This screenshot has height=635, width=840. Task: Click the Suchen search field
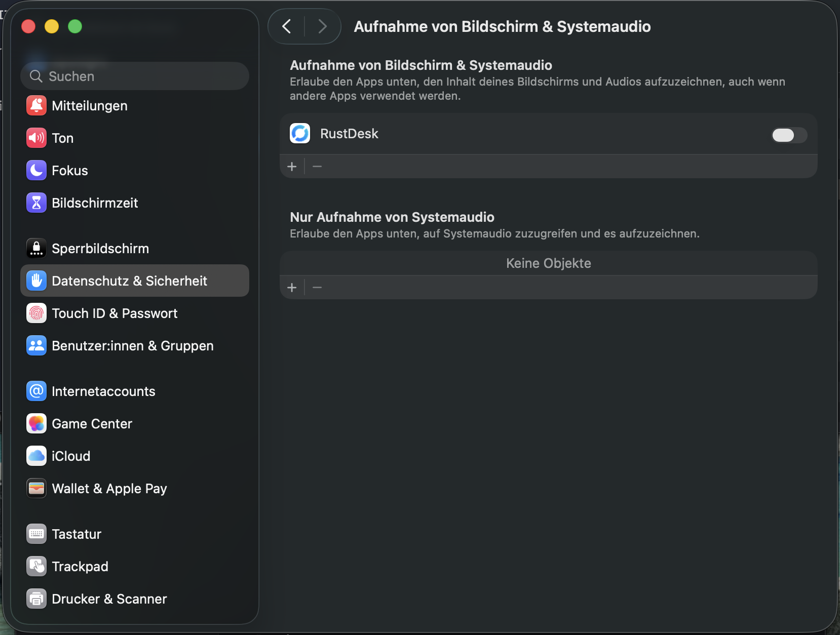click(134, 76)
